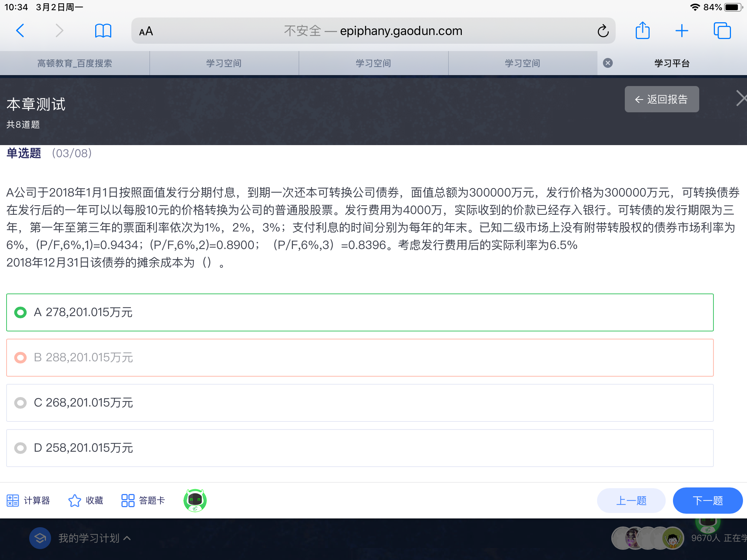Close the 学习平台 tab
The image size is (747, 560).
coord(608,63)
